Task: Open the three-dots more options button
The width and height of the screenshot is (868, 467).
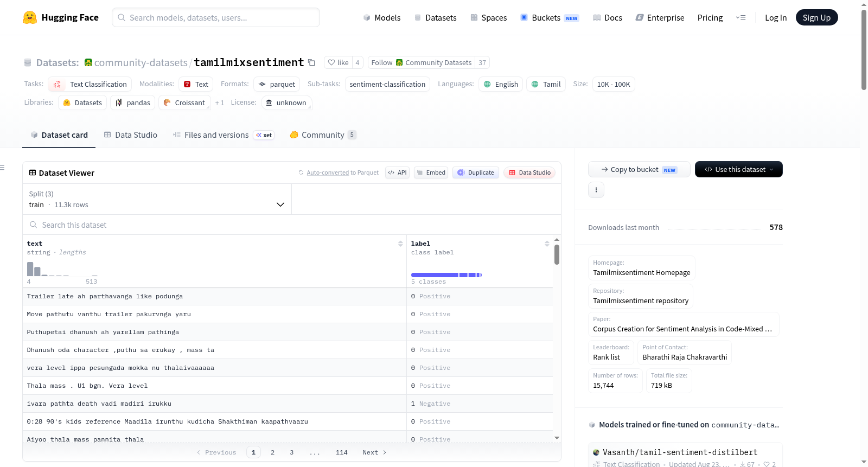Action: pyautogui.click(x=596, y=190)
